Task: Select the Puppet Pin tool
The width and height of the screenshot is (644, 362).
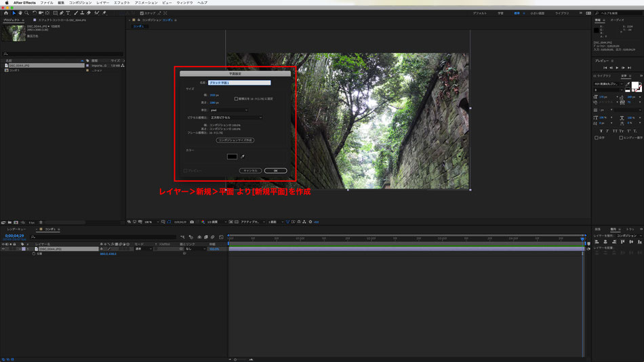Action: (x=104, y=13)
